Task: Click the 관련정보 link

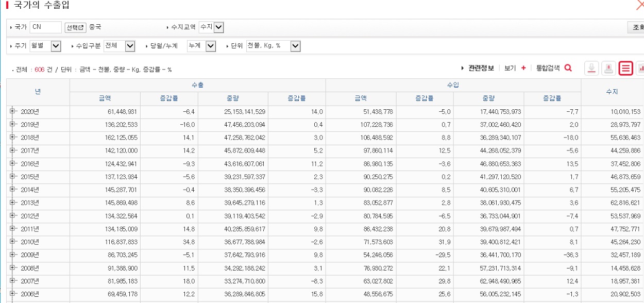Action: click(481, 68)
